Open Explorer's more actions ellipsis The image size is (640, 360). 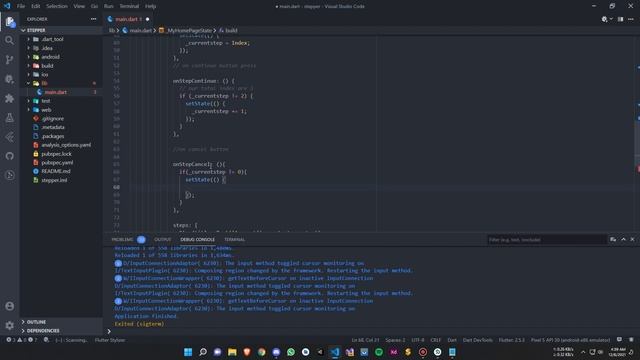[93, 19]
